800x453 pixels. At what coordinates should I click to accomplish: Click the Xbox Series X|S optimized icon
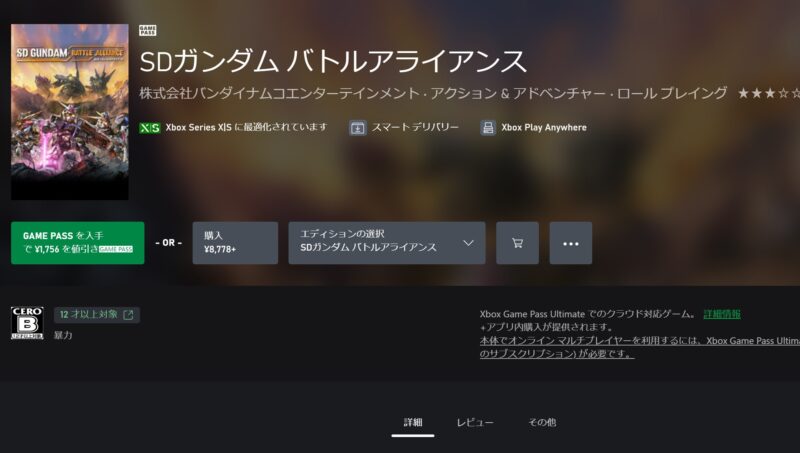(149, 128)
